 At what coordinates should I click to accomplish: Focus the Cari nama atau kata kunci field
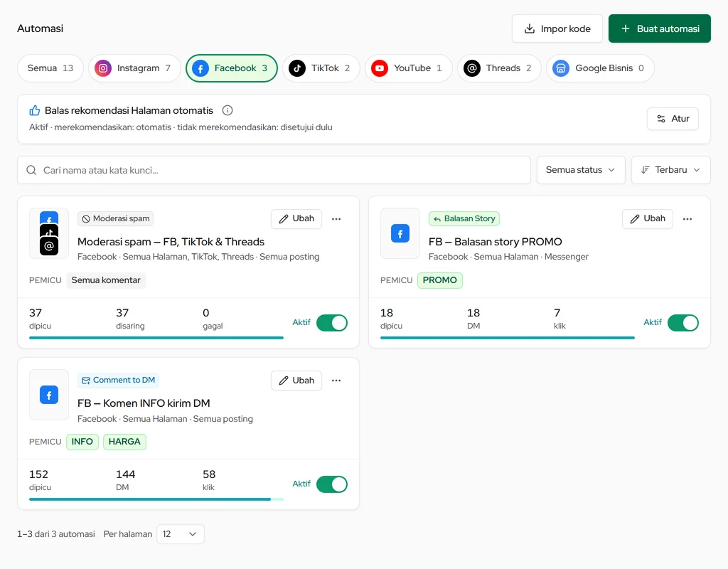tap(274, 170)
